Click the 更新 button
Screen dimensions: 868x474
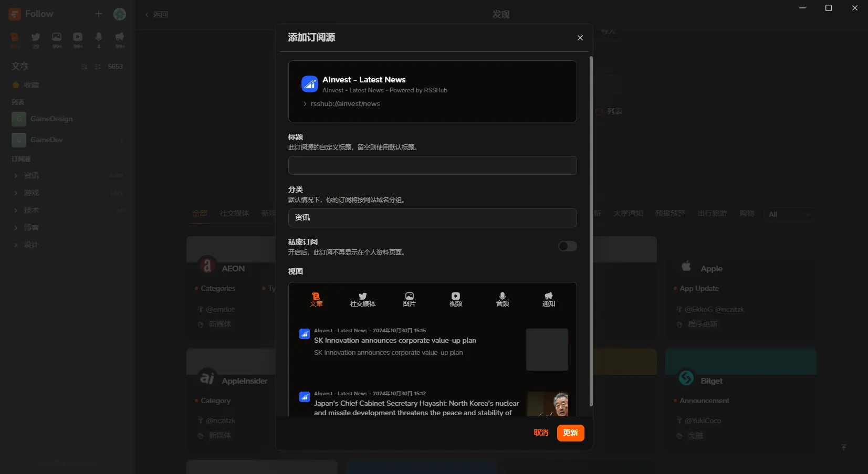click(570, 433)
